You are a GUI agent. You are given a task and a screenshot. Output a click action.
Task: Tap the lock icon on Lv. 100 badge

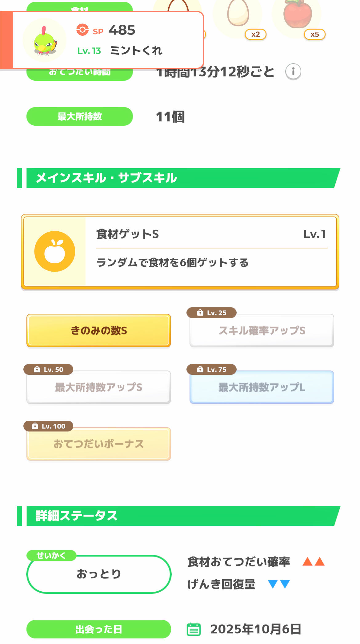[x=35, y=426]
